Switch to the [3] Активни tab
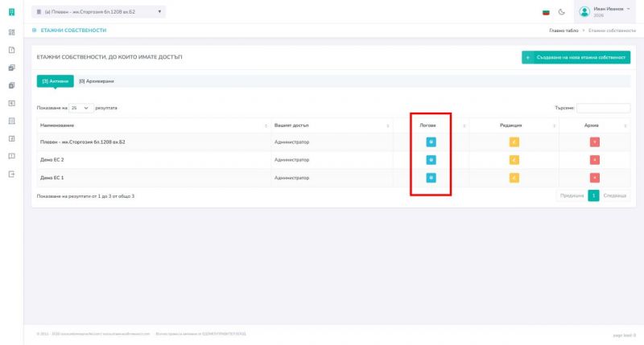644x345 pixels. click(x=55, y=81)
